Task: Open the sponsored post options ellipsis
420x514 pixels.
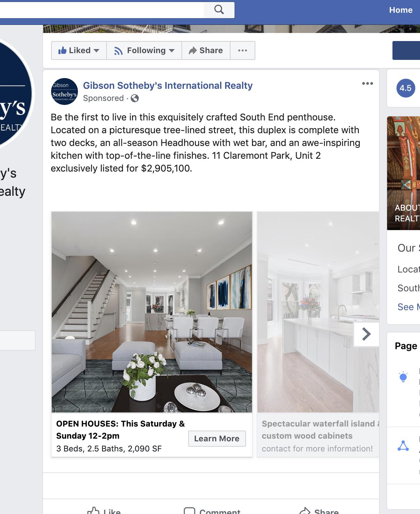Action: point(367,83)
